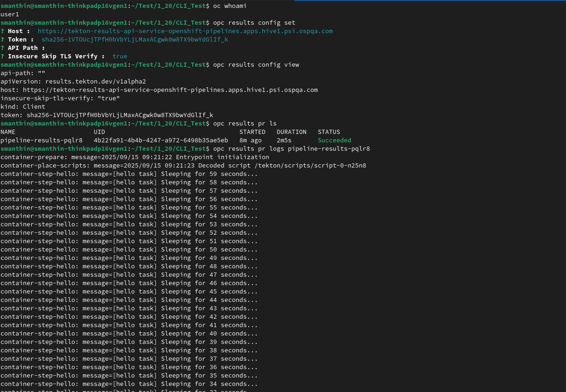Click the UID value '4b22fa91-4b4b-4247-a972-6498b35ae5eb'
Image resolution: width=566 pixels, height=392 pixels.
tap(161, 140)
